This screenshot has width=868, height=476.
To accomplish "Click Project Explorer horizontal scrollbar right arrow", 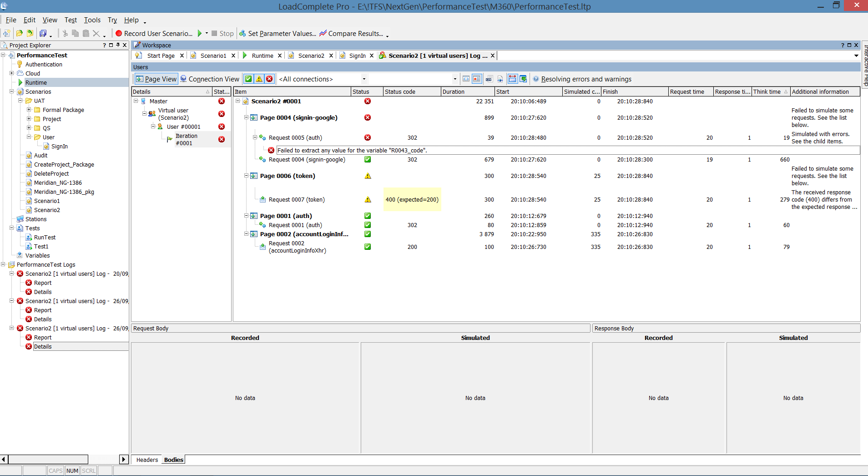I will pyautogui.click(x=124, y=459).
